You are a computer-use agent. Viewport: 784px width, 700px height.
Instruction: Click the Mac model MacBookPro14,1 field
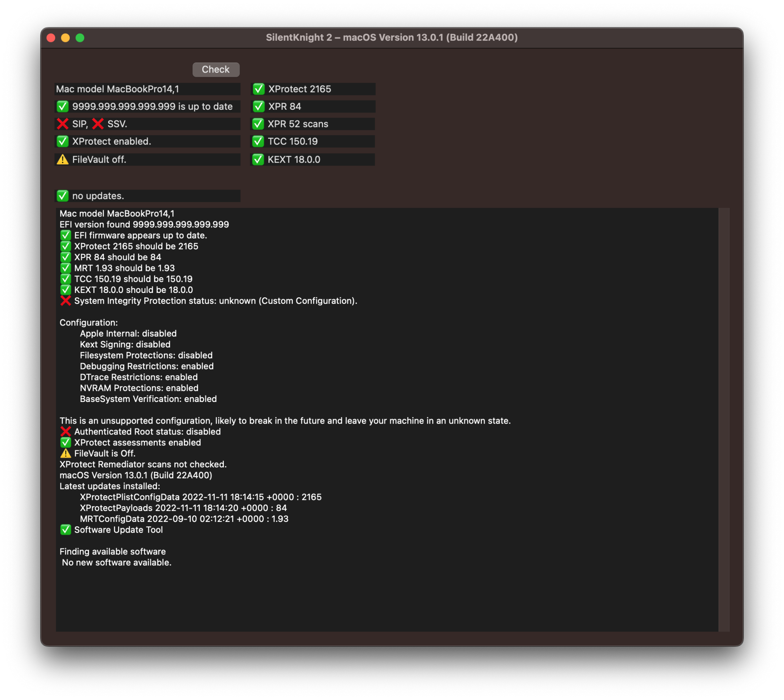[x=147, y=89]
